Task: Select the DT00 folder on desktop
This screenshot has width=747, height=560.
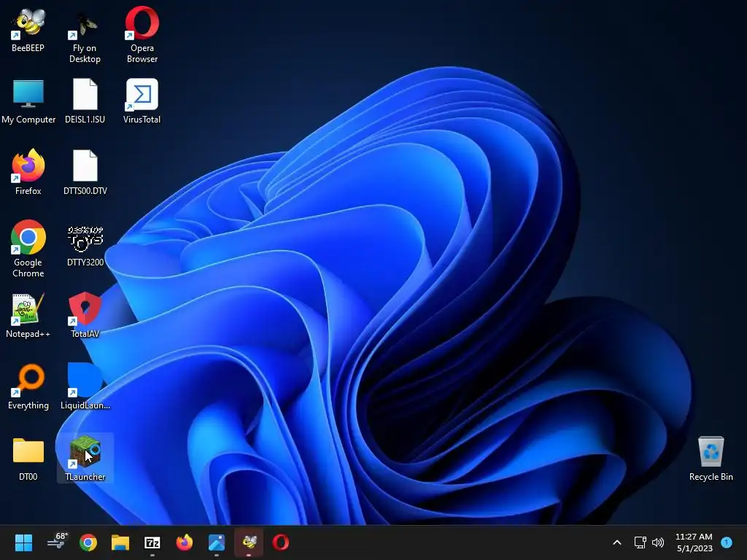Action: [28, 459]
